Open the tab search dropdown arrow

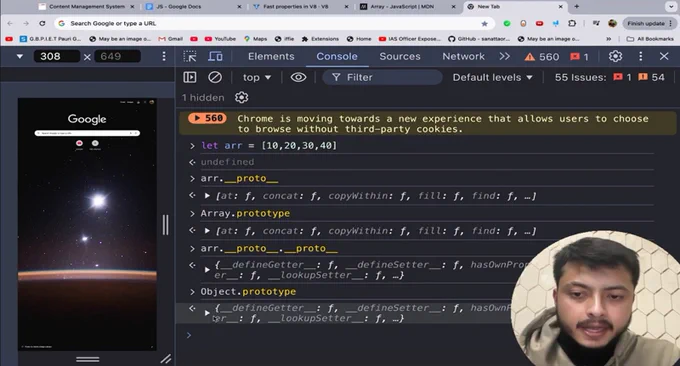671,7
